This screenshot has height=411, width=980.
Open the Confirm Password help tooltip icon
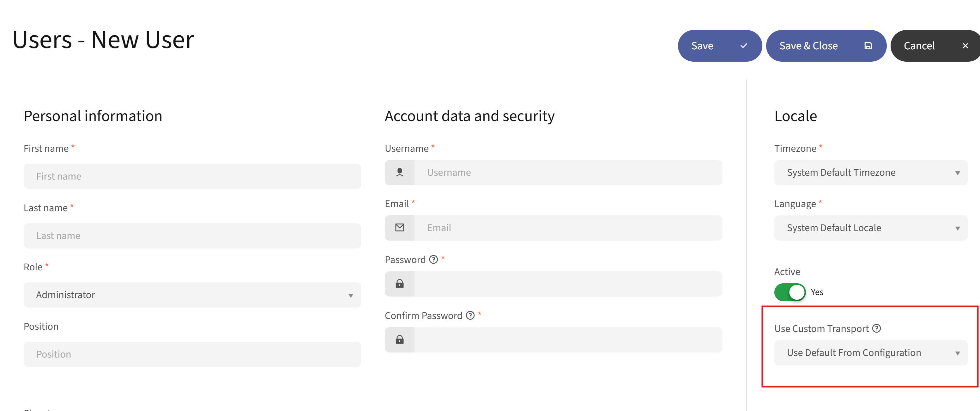[470, 316]
